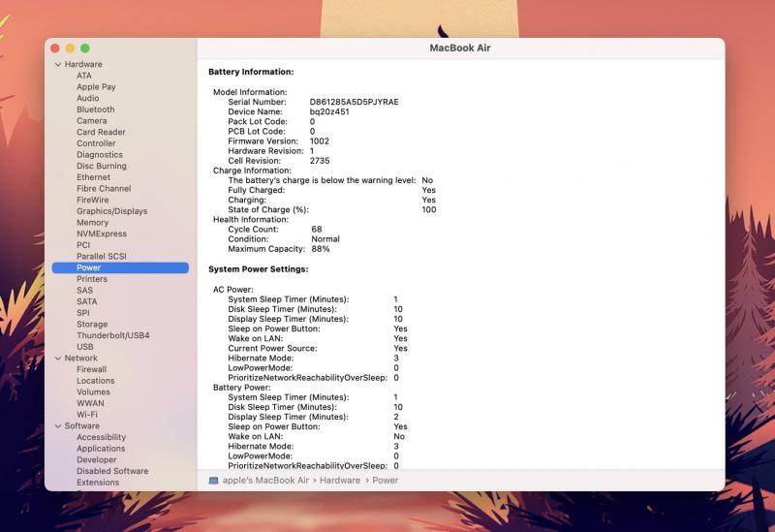Open the Camera hardware entry
Screen dimensions: 775x532
91,120
